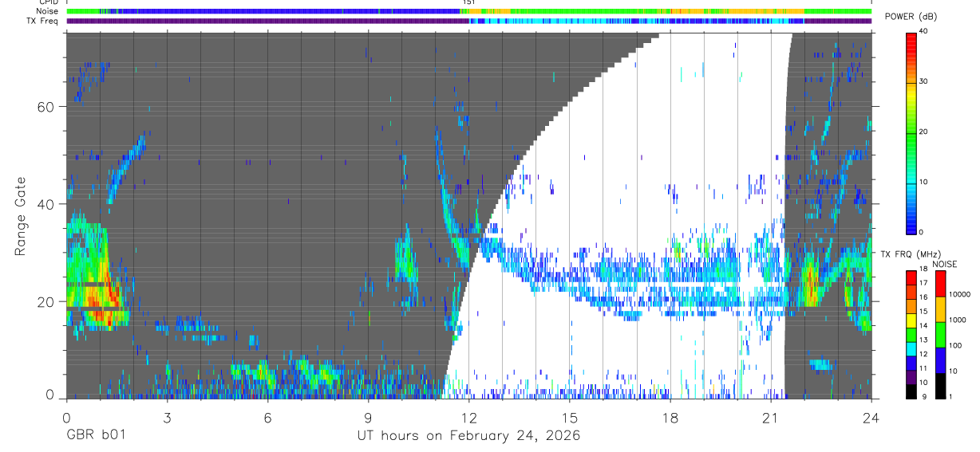Click the purple swatch of TX FRQ legend

pyautogui.click(x=911, y=377)
